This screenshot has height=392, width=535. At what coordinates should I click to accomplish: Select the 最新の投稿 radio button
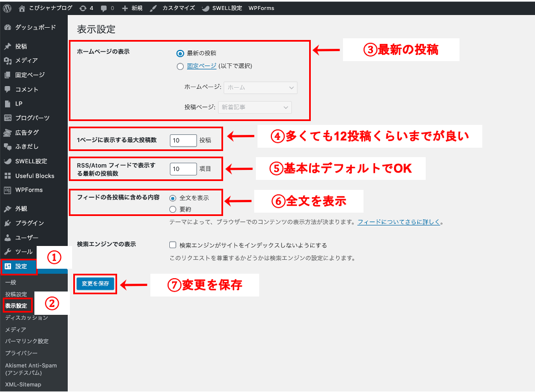coord(180,54)
